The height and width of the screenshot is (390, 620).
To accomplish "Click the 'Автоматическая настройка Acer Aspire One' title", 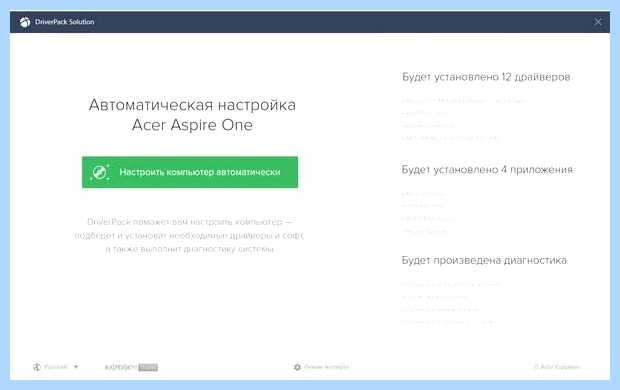I will tap(192, 115).
